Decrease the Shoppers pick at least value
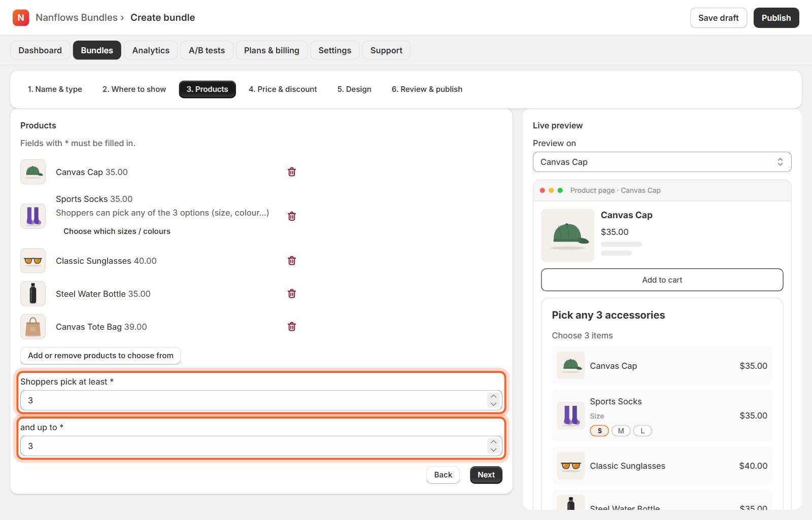This screenshot has width=812, height=520. coord(493,404)
